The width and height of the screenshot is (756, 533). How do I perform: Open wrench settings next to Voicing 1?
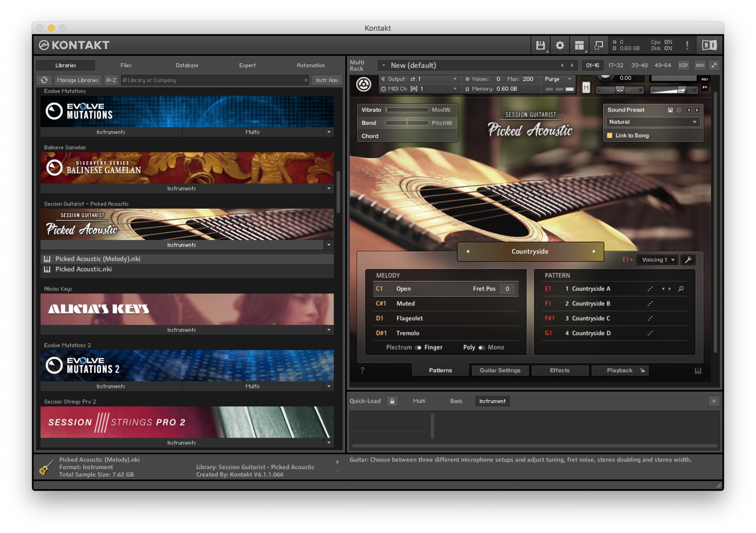click(x=688, y=260)
